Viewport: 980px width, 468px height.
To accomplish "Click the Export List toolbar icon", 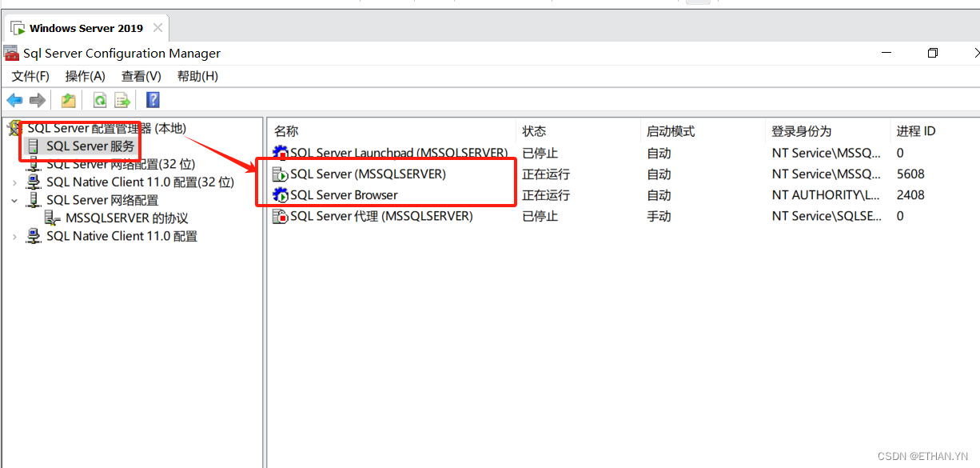I will pyautogui.click(x=122, y=100).
